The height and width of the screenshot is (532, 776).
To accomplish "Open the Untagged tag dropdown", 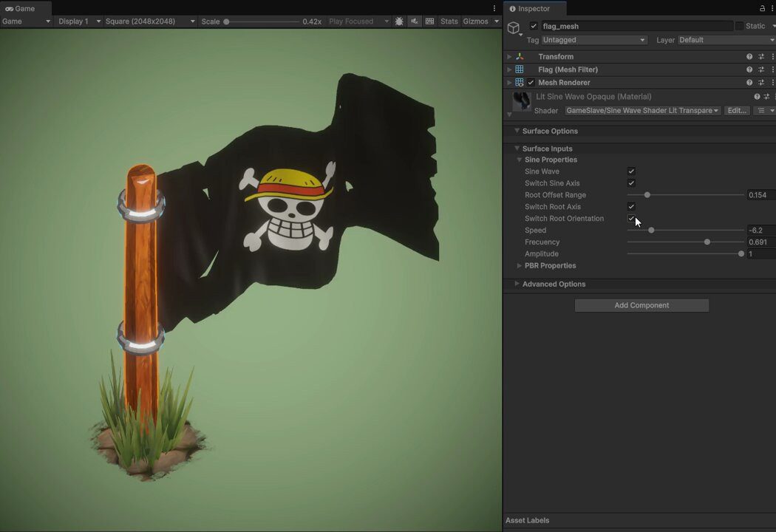I will [x=594, y=40].
